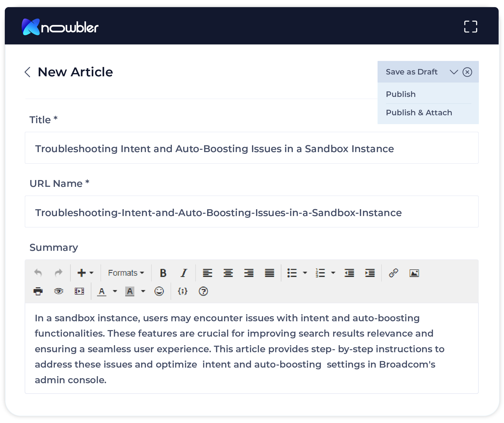
Task: Click the print icon
Action: 38,291
